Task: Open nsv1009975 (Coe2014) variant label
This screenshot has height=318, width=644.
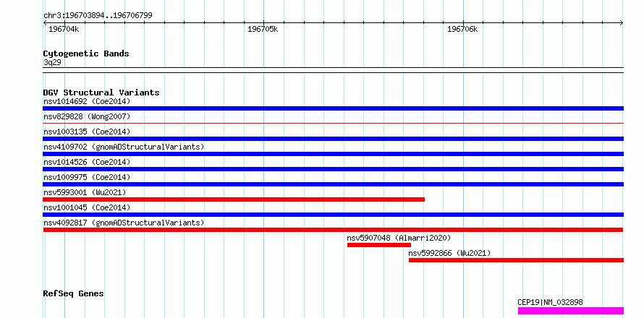Action: [x=87, y=177]
